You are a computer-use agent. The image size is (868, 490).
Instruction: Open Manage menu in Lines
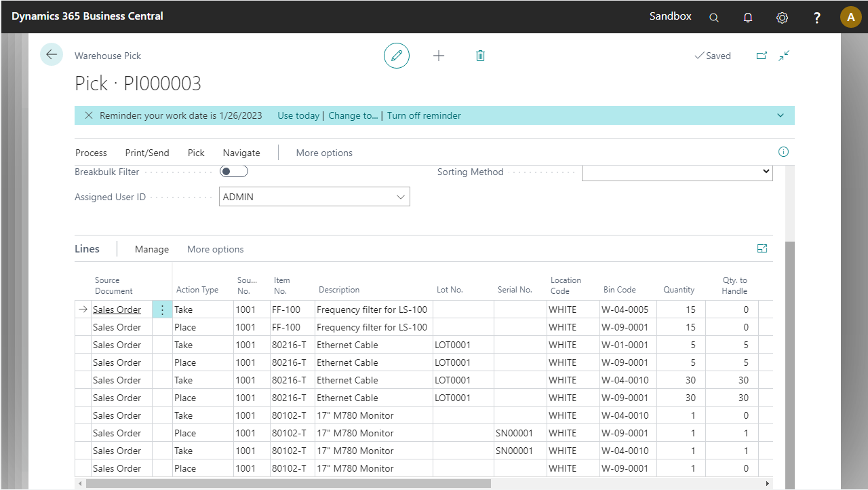pos(152,249)
